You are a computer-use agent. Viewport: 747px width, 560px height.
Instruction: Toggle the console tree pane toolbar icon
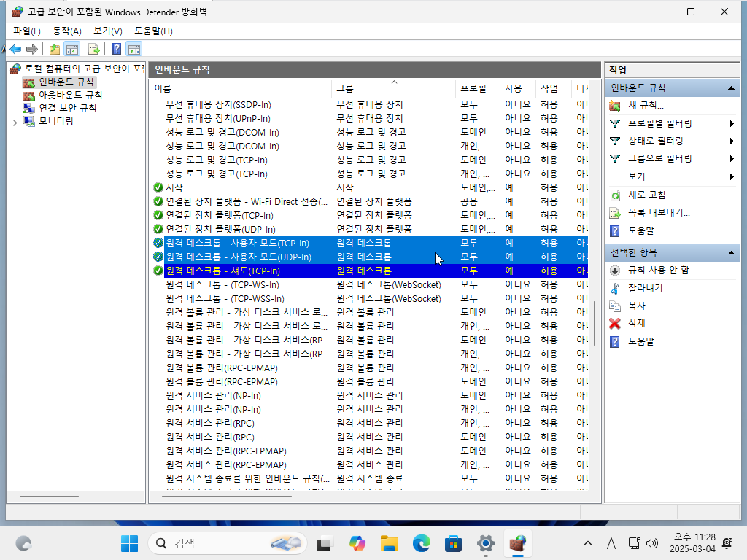pyautogui.click(x=72, y=49)
